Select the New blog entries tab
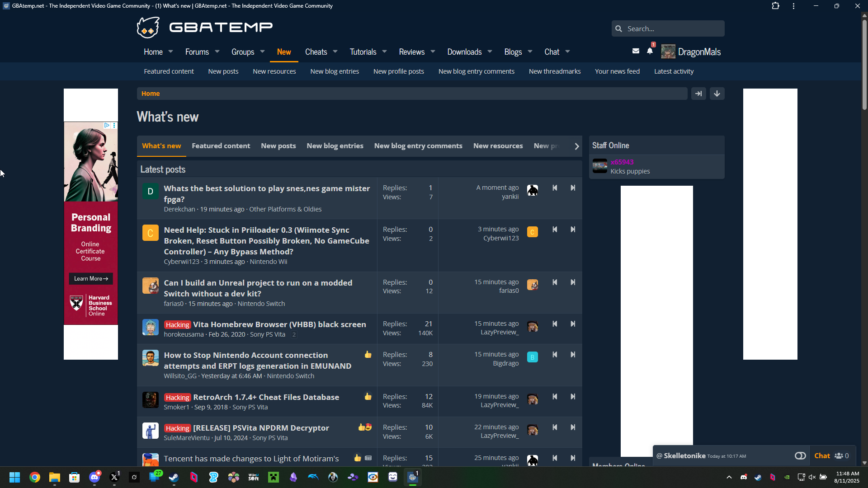The height and width of the screenshot is (488, 868). point(335,146)
